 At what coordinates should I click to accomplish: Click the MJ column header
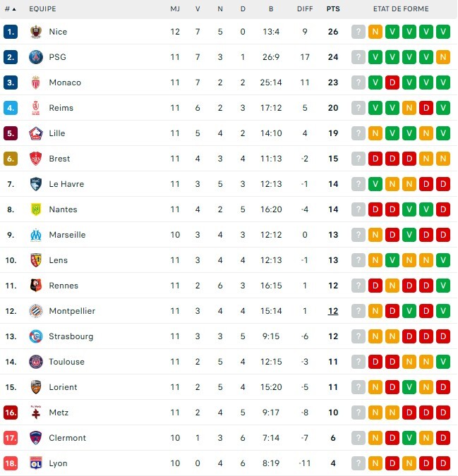click(175, 9)
